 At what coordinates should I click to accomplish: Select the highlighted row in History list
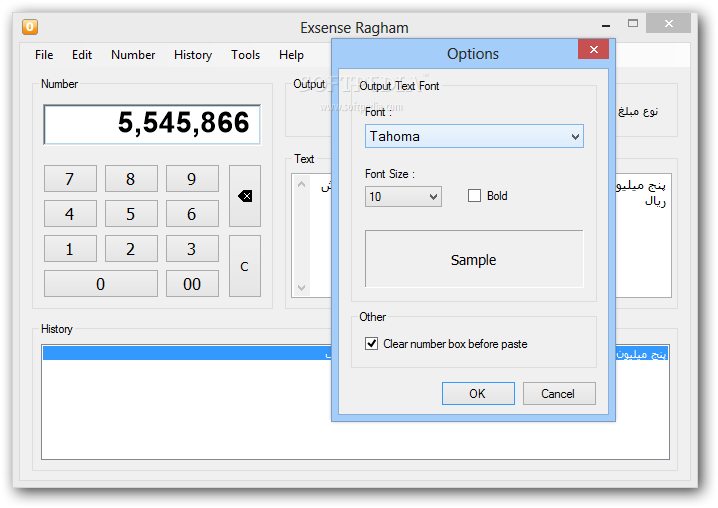355,353
